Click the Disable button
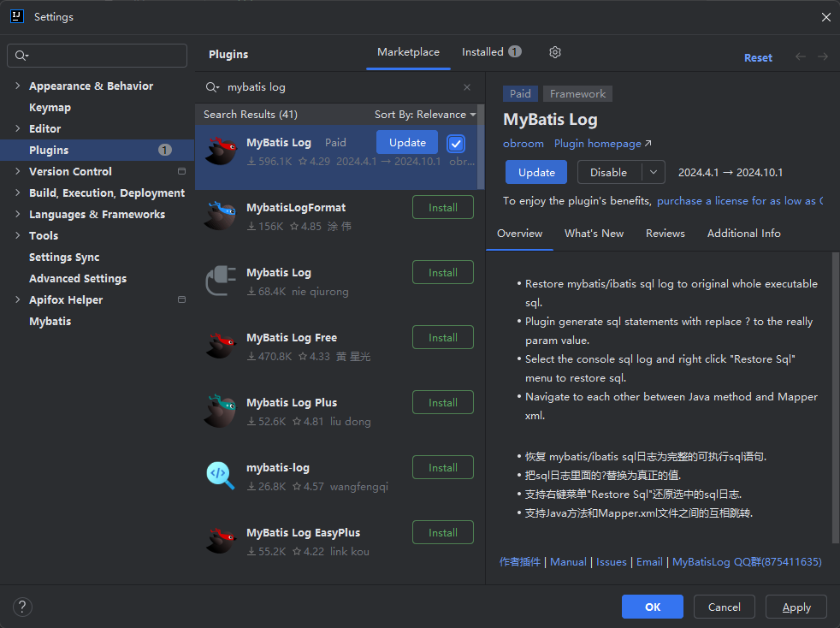Image resolution: width=840 pixels, height=628 pixels. pos(608,173)
